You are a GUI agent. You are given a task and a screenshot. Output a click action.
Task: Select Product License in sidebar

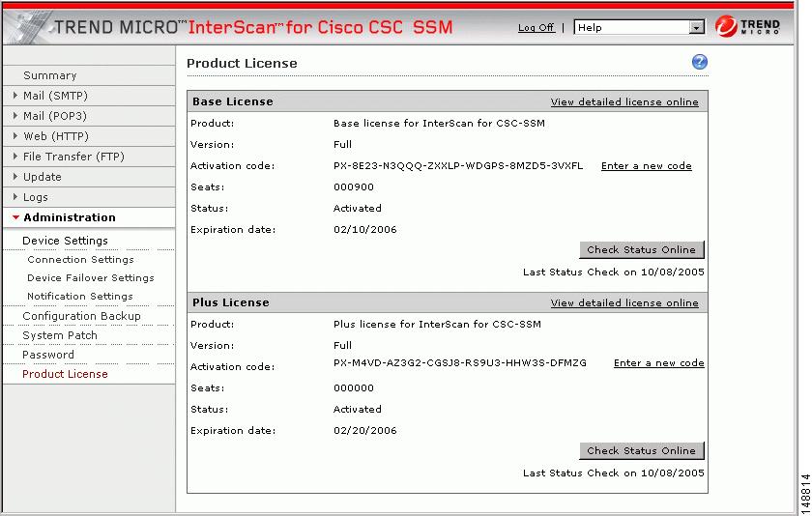(65, 374)
